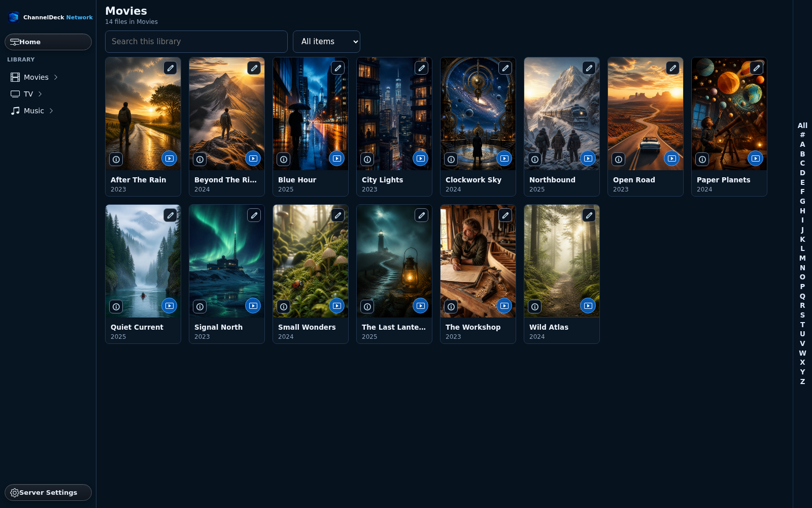Filter by # in the alphabet index
This screenshot has height=508, width=812.
tap(802, 135)
